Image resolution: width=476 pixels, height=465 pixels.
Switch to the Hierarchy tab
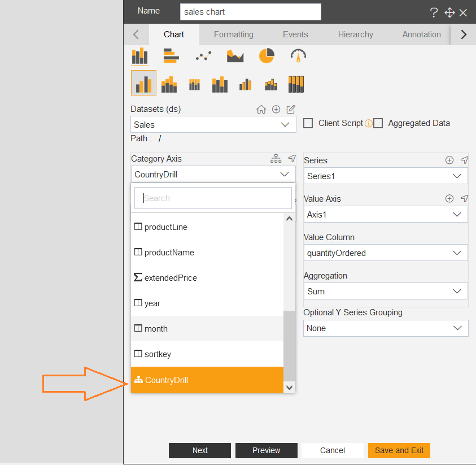pos(356,34)
